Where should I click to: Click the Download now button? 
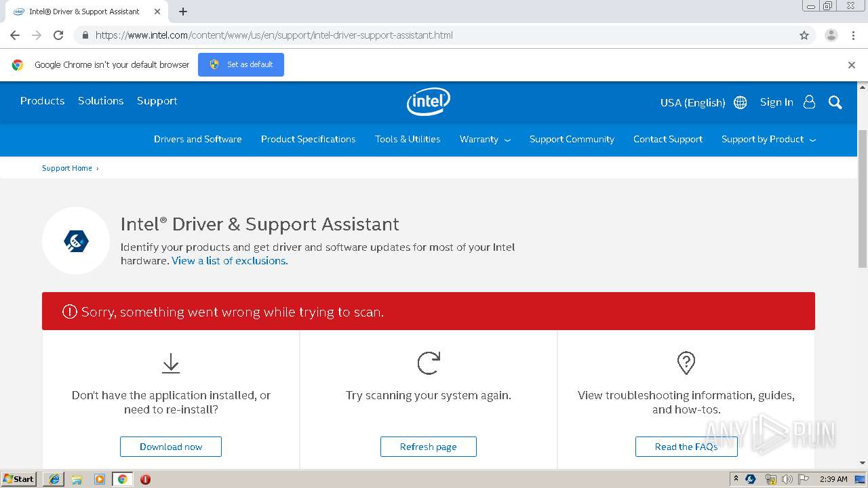tap(171, 447)
